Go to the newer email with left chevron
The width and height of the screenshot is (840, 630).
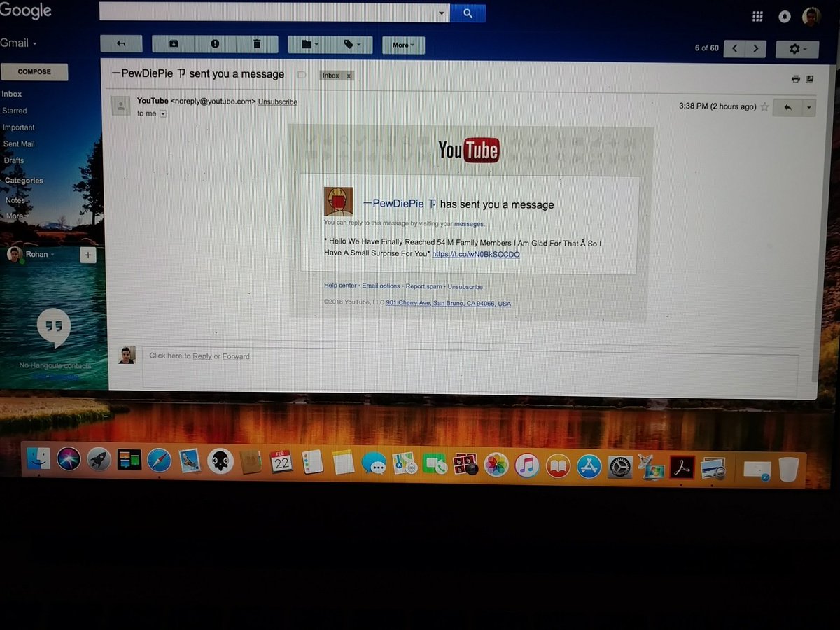coord(734,48)
